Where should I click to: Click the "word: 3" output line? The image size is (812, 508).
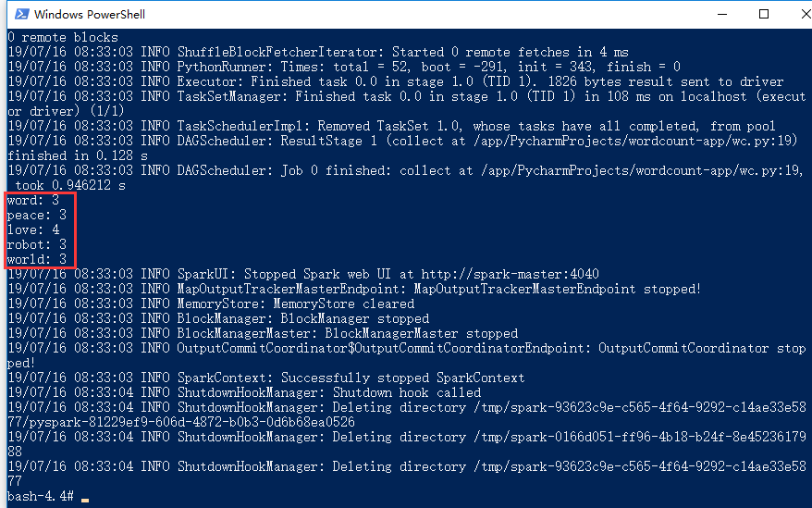tap(33, 200)
